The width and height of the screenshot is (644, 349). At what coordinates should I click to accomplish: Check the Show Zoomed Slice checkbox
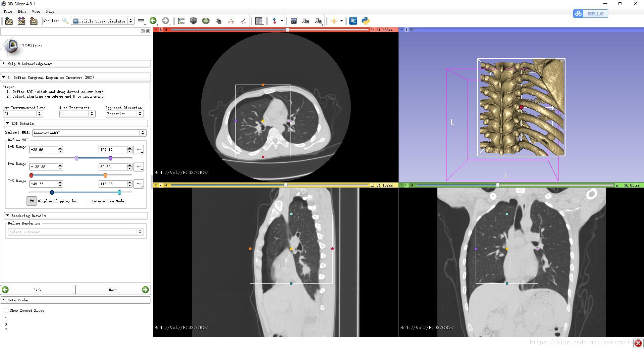click(x=6, y=310)
